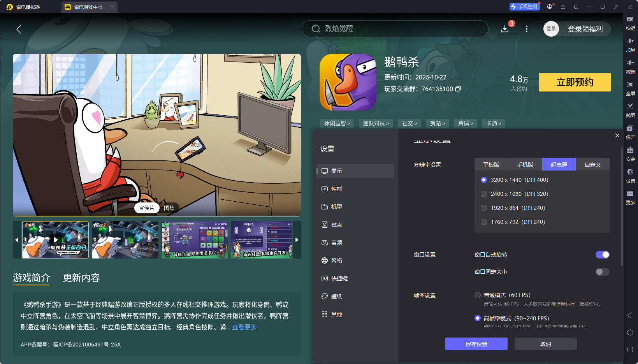Close the settings dialog
The image size is (638, 364).
tap(617, 135)
